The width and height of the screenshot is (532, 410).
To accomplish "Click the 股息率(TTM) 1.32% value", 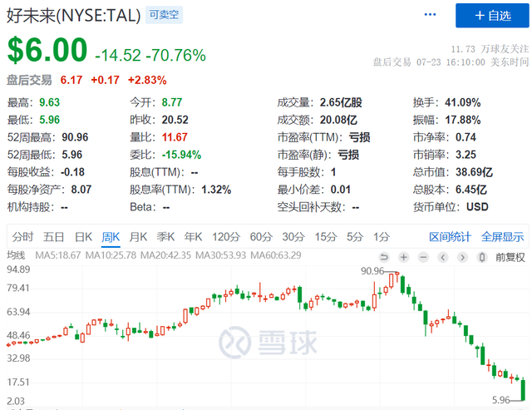I will [216, 190].
